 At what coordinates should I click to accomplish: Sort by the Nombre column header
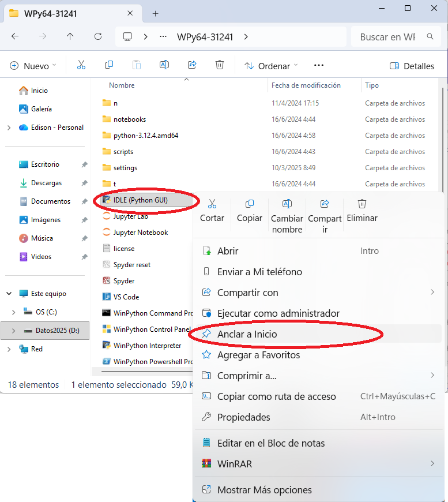pos(122,85)
